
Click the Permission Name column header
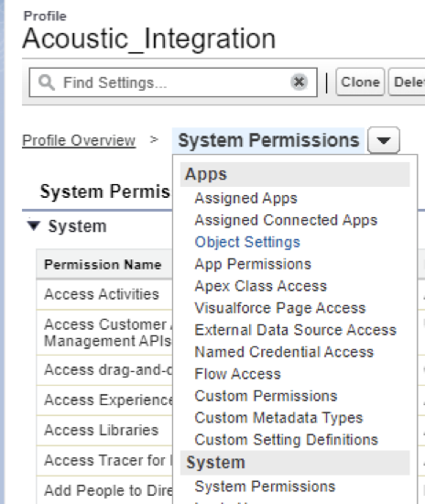(103, 265)
